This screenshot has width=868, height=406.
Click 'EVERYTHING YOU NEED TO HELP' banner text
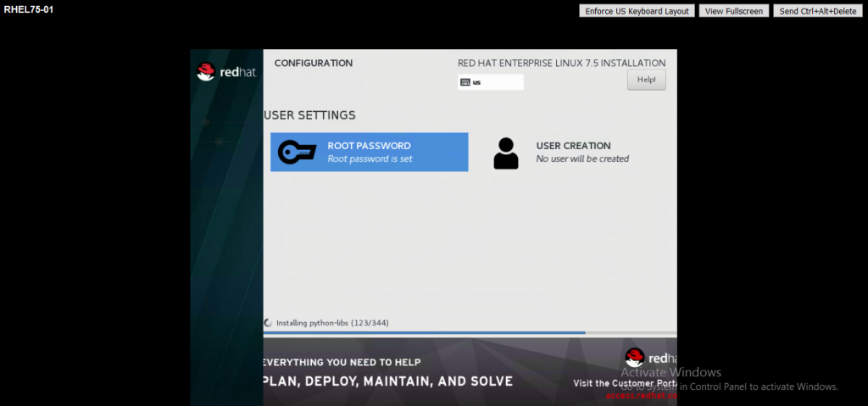coord(342,362)
